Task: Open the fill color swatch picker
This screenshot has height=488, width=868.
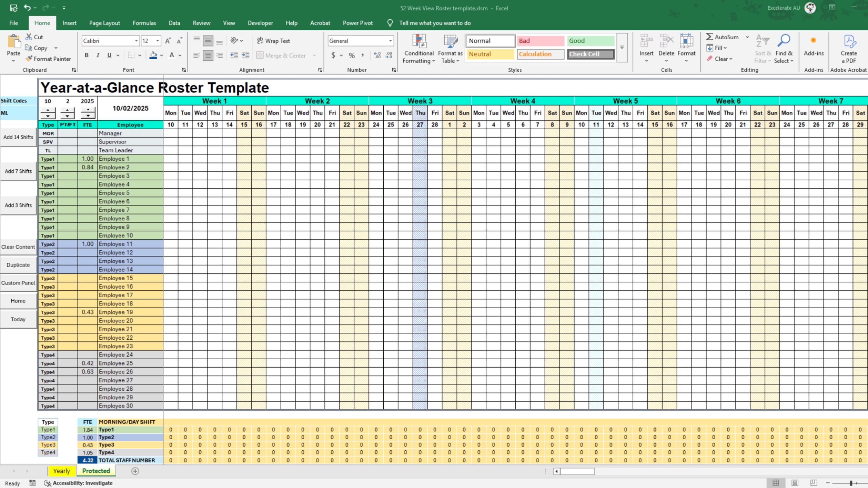Action: (x=161, y=55)
